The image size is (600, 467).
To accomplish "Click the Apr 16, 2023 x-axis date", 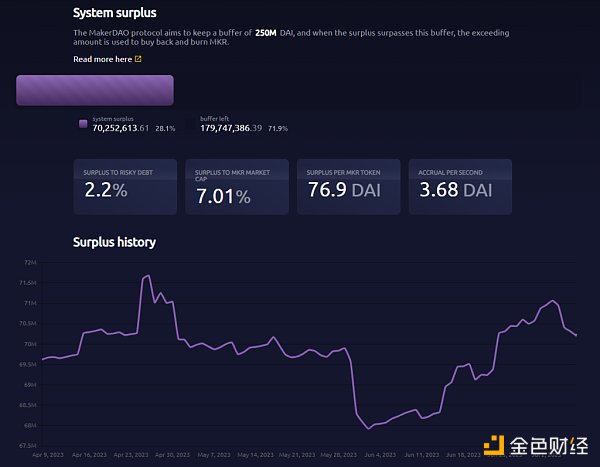I will click(89, 455).
